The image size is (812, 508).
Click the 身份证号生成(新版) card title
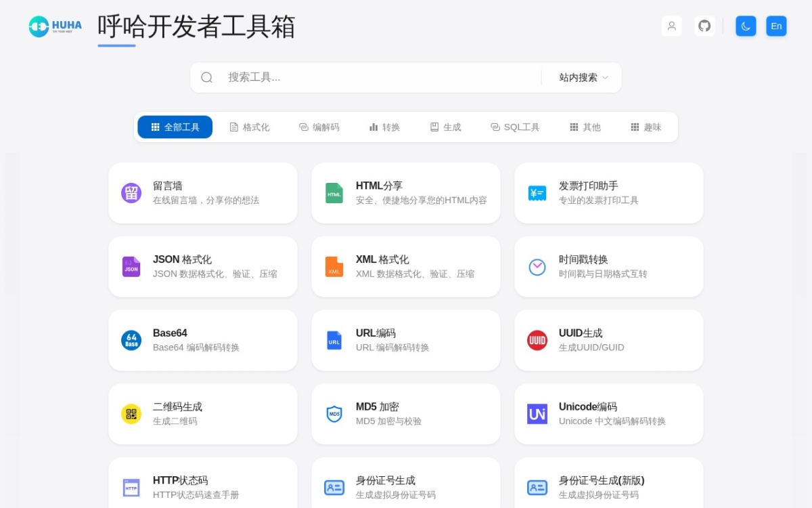602,481
